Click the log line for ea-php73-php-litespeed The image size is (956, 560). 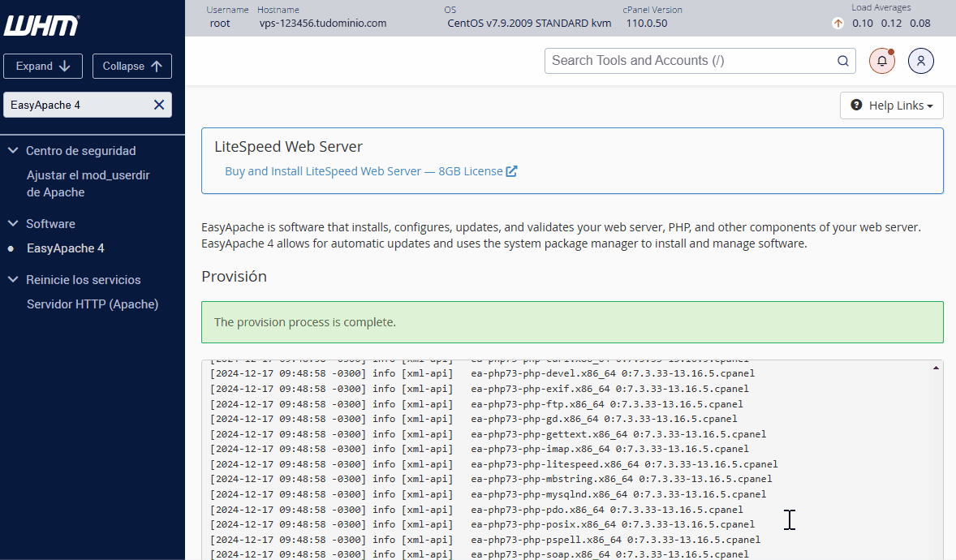coord(494,464)
